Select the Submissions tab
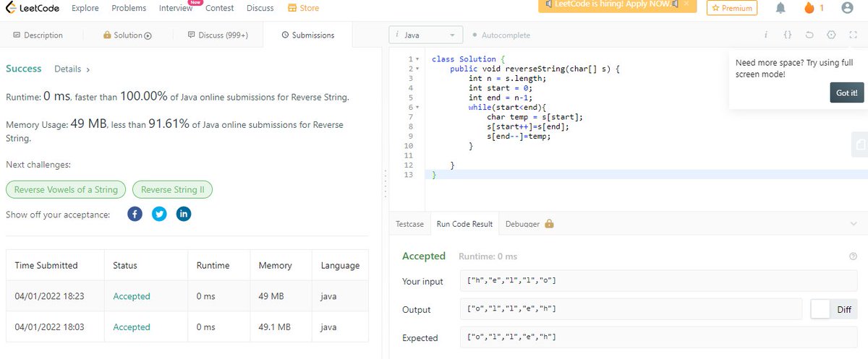The width and height of the screenshot is (868, 359). pyautogui.click(x=307, y=35)
